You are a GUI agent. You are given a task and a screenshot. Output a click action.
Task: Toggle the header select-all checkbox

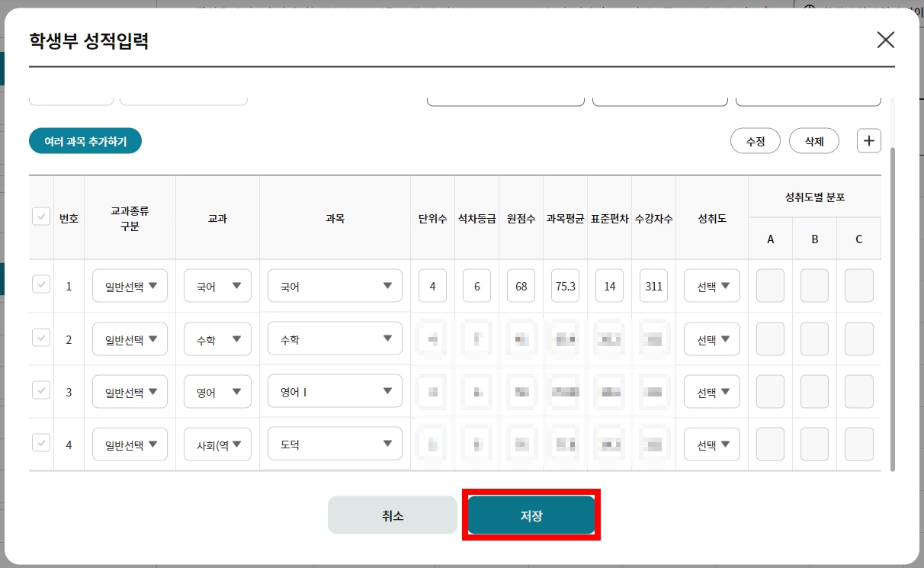41,217
